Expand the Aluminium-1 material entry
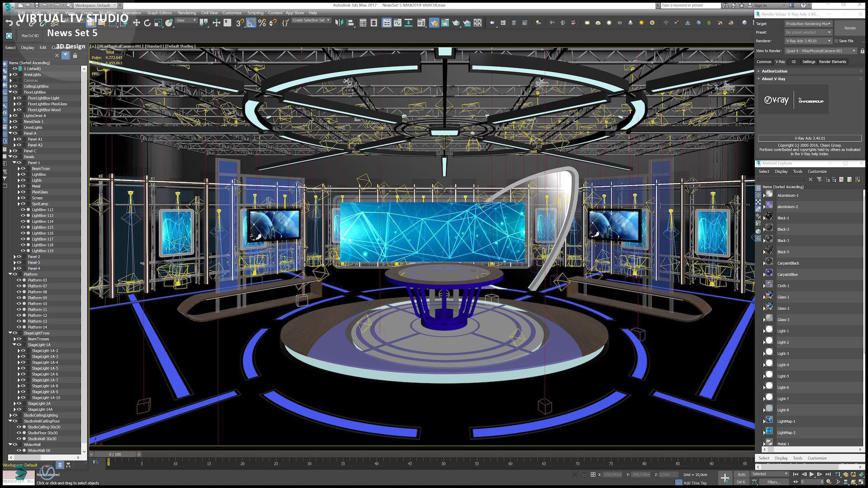Viewport: 868px width, 488px height. (x=764, y=196)
